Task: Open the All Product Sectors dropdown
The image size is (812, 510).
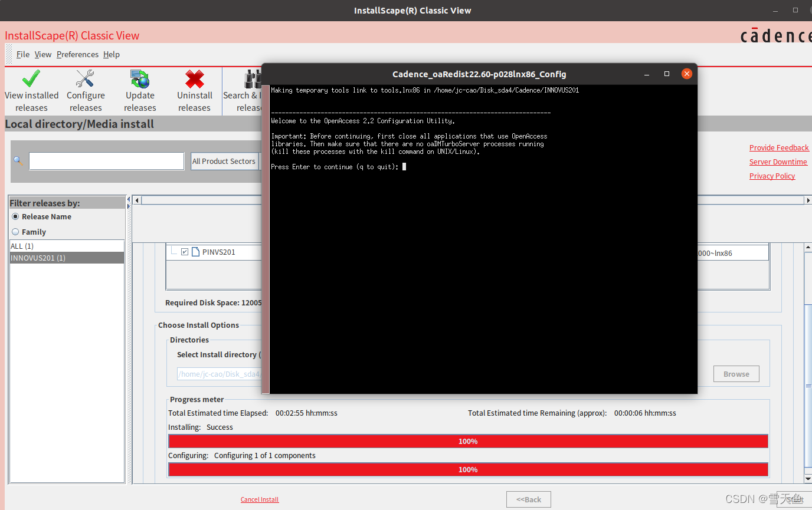Action: click(x=224, y=161)
